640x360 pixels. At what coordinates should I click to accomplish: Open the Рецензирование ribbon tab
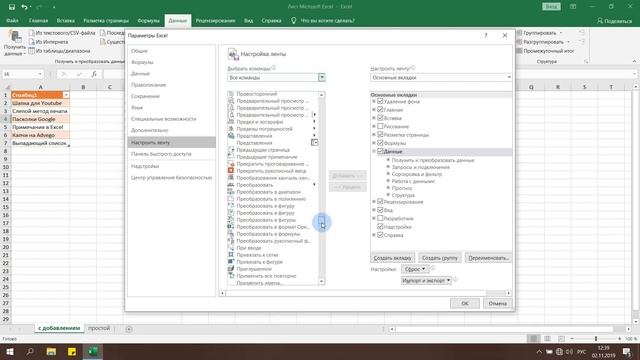[x=215, y=20]
